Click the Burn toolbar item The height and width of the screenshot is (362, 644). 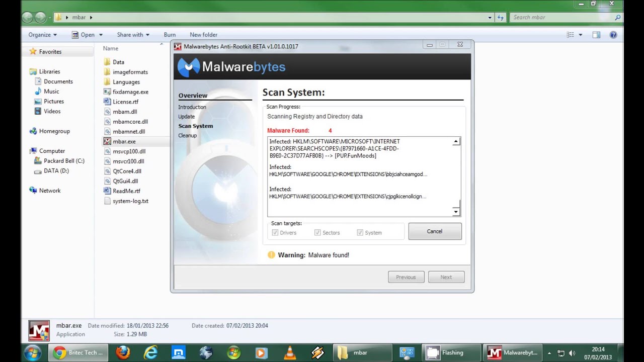coord(170,35)
